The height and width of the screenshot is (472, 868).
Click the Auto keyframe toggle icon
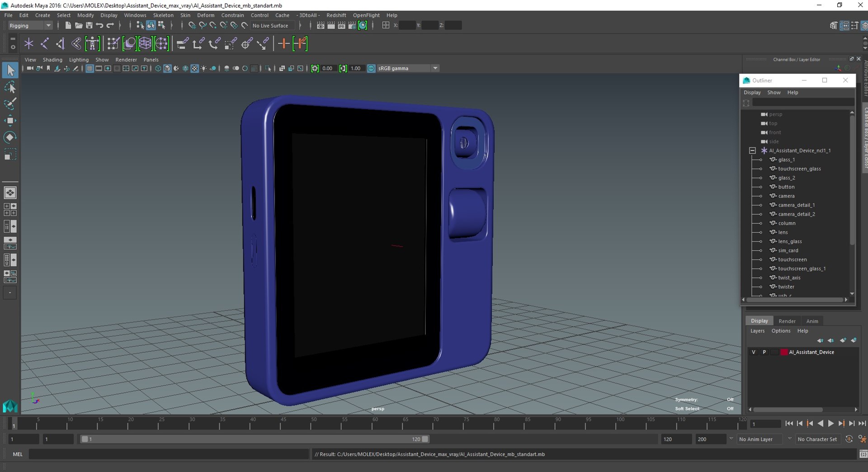(849, 439)
